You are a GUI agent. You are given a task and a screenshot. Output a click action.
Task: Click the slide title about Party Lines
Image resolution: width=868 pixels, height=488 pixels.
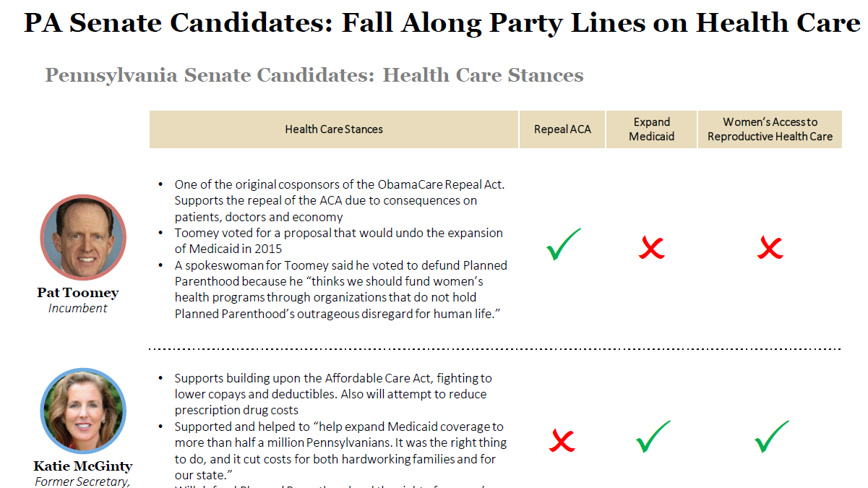pos(442,23)
